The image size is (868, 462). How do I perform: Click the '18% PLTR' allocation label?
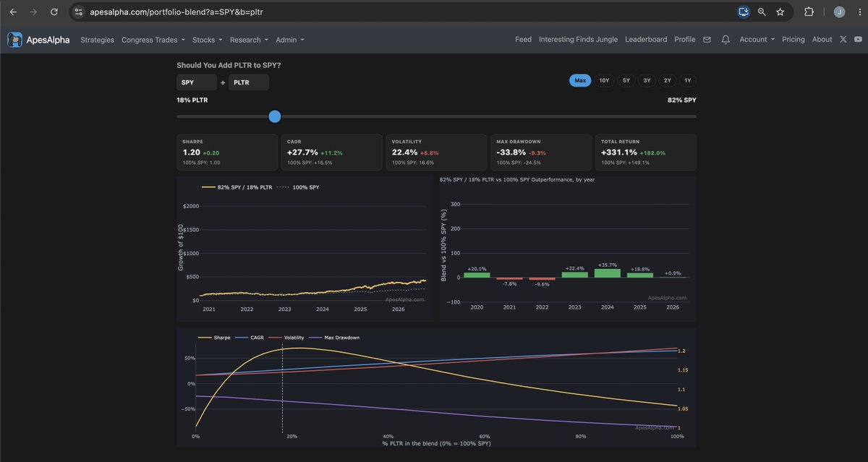tap(192, 100)
